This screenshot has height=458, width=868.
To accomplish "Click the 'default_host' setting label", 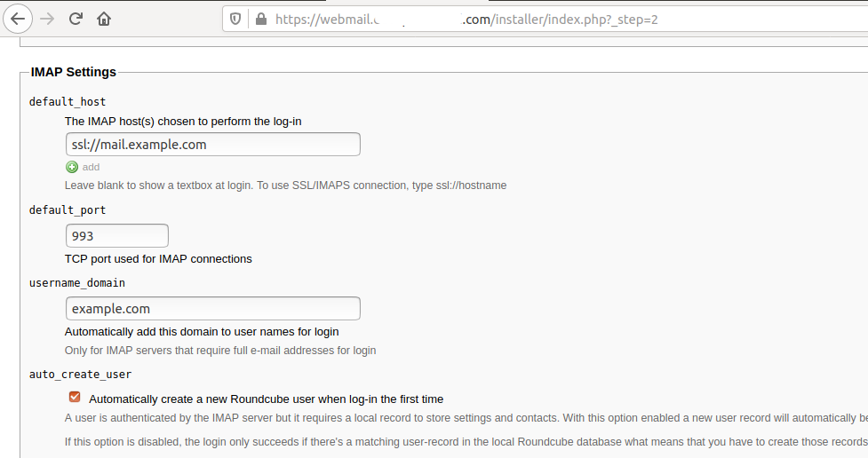I will coord(68,102).
